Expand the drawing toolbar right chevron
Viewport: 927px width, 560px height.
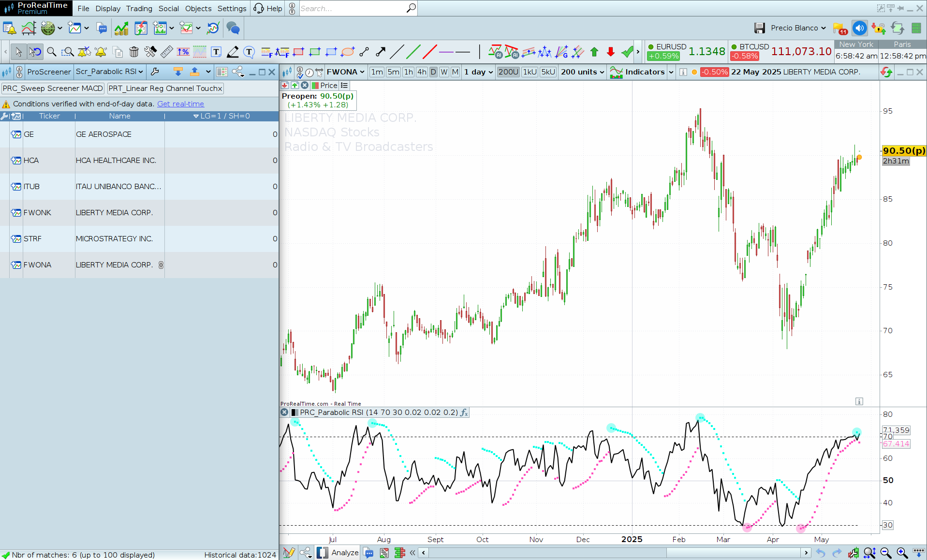coord(638,52)
